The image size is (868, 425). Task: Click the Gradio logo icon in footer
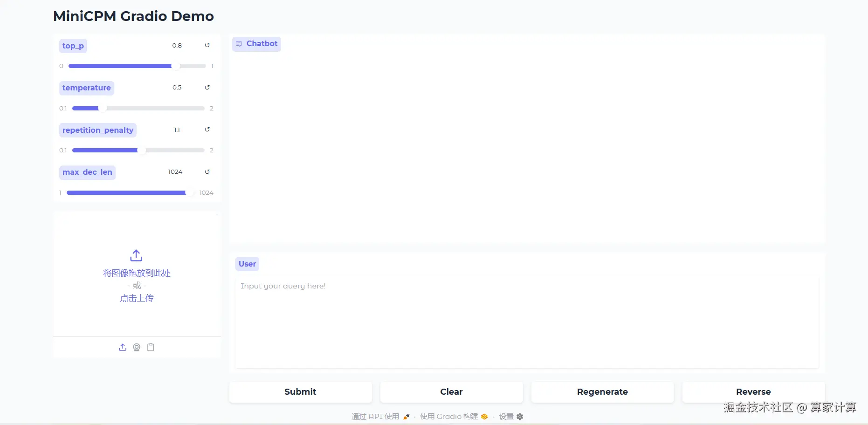coord(484,417)
